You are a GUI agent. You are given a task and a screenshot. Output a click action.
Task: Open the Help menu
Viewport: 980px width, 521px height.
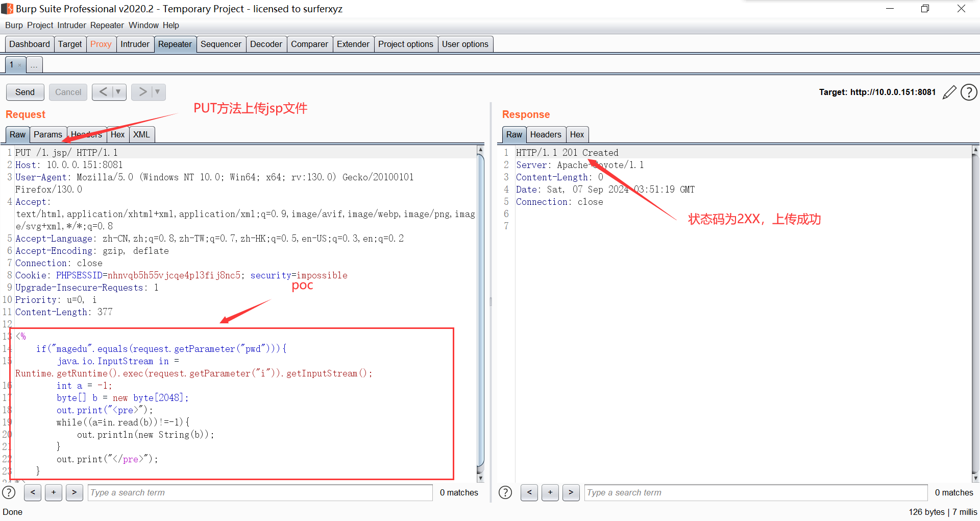(170, 25)
